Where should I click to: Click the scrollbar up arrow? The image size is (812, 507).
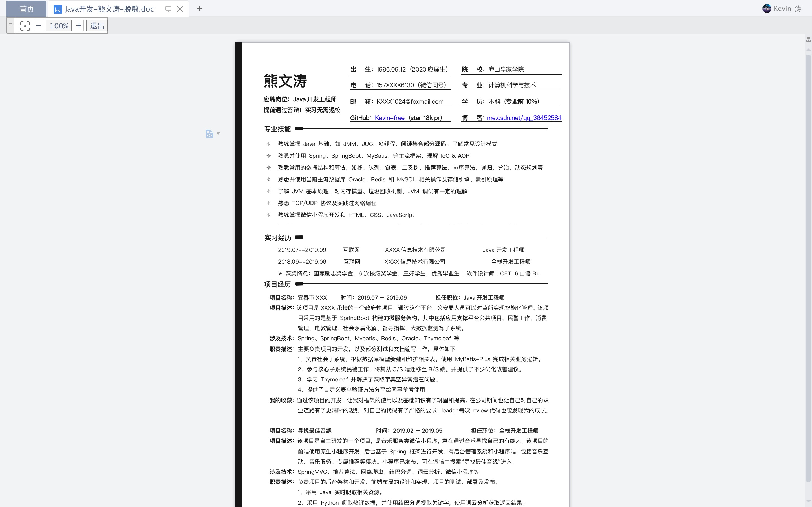[x=808, y=50]
